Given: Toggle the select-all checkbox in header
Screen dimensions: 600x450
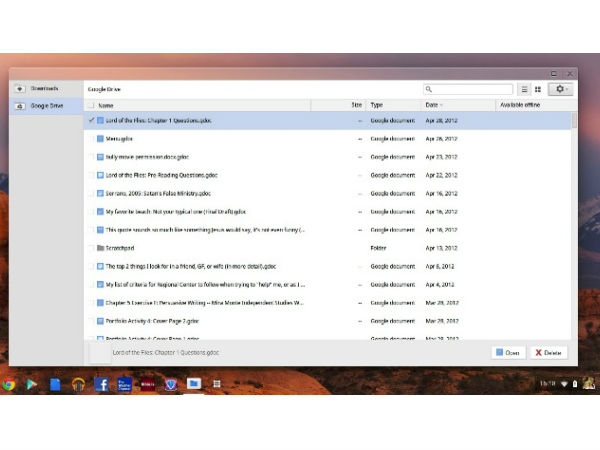Looking at the screenshot, I should tap(91, 105).
